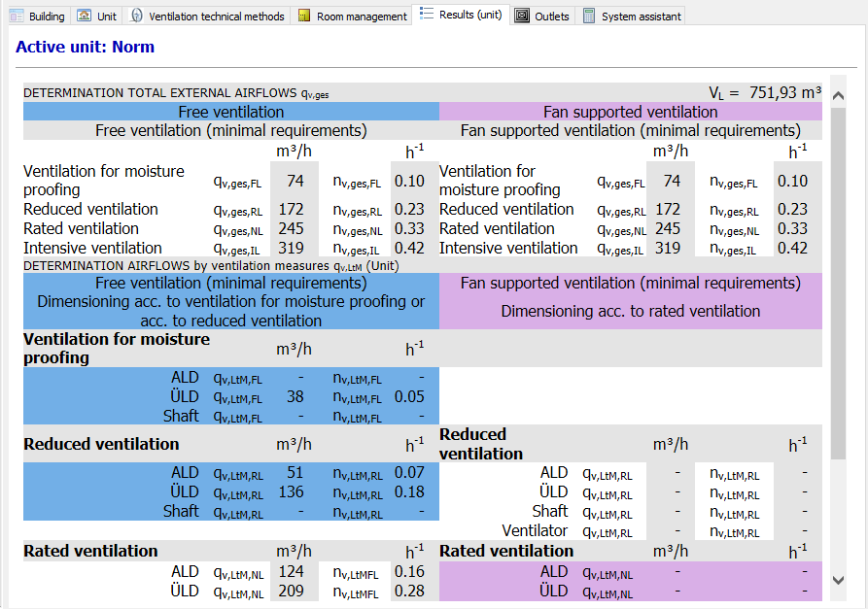Click "DETERMINATION TOTAL EXTERNAL AIRFLOWS" section title
Viewport: 868px width, 609px height.
point(176,93)
